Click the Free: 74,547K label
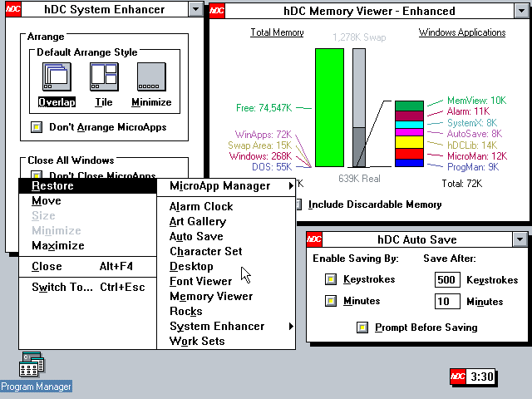Image resolution: width=532 pixels, height=399 pixels. coord(264,108)
